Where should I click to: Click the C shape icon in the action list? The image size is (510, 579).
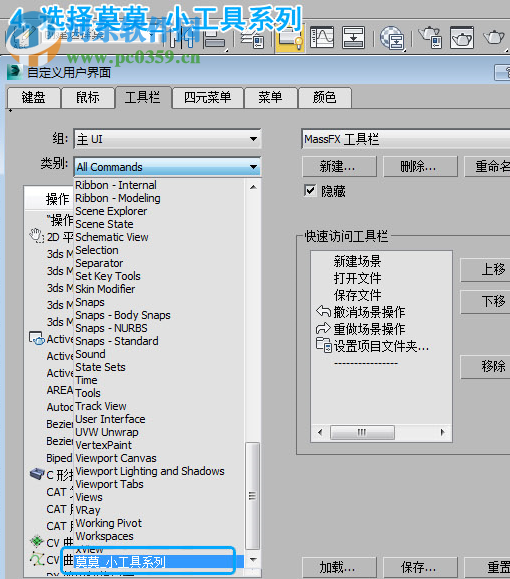point(37,473)
